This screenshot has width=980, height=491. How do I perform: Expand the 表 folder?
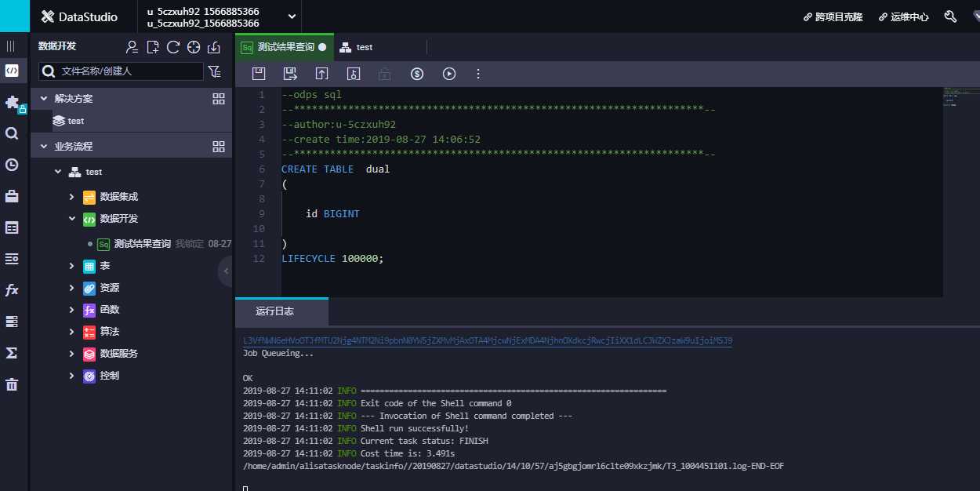tap(72, 266)
